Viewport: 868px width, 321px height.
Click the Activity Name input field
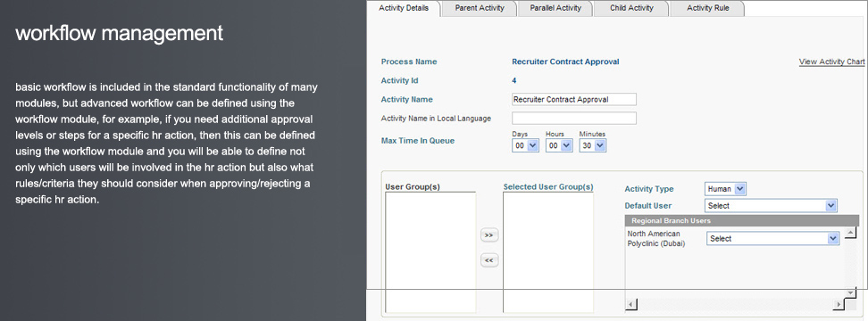coord(574,100)
